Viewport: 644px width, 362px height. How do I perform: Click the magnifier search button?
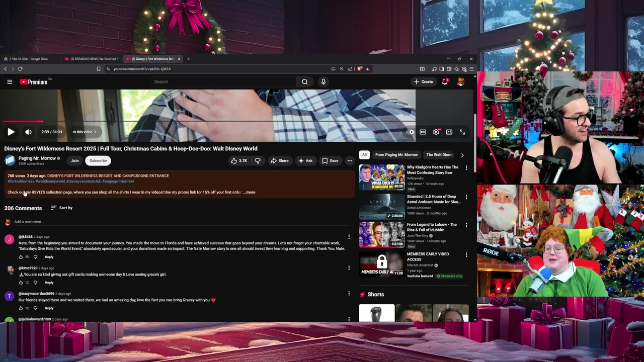305,81
